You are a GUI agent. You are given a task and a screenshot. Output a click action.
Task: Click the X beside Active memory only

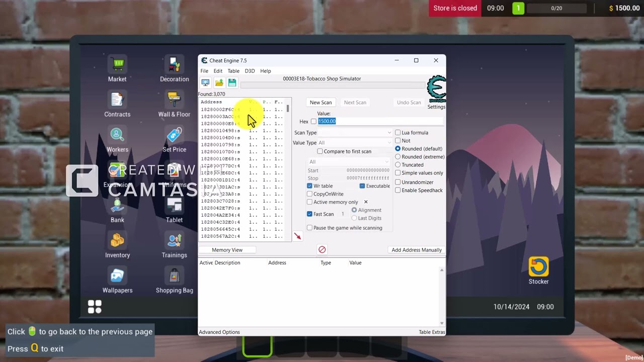coord(366,202)
